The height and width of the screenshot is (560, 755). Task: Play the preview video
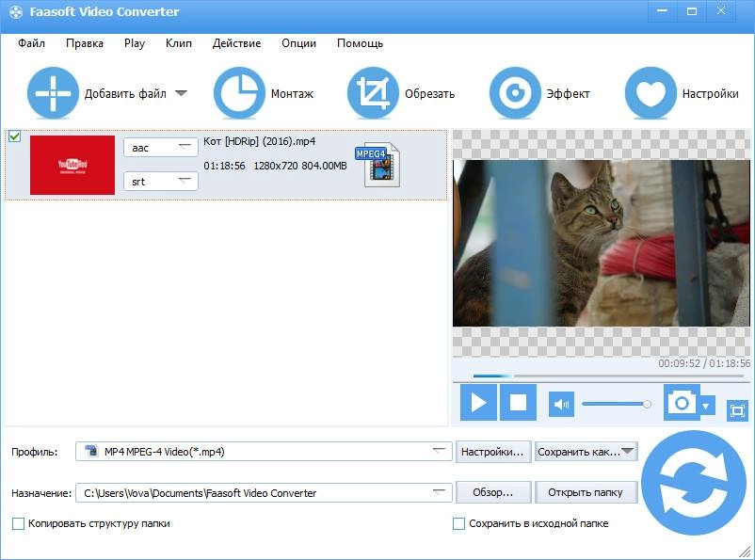(x=478, y=402)
